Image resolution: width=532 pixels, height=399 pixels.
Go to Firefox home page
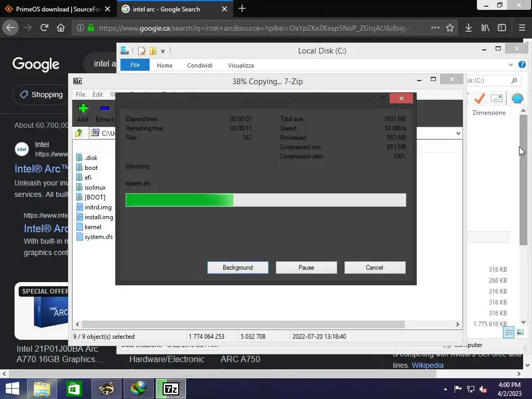tap(61, 28)
